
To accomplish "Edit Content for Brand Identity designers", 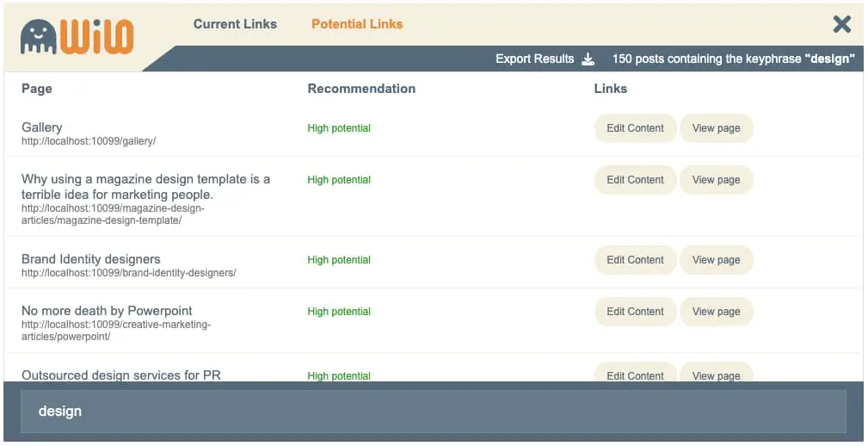I will click(x=635, y=260).
